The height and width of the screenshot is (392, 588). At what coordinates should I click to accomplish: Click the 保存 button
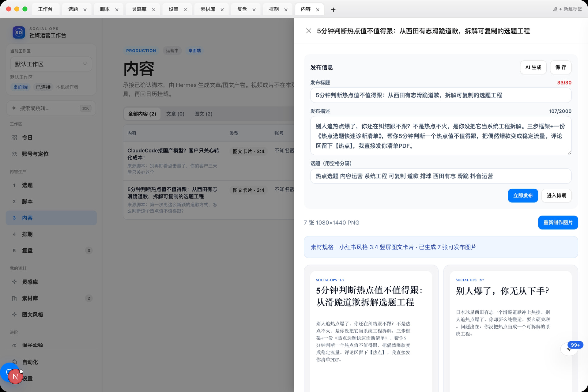pyautogui.click(x=561, y=67)
